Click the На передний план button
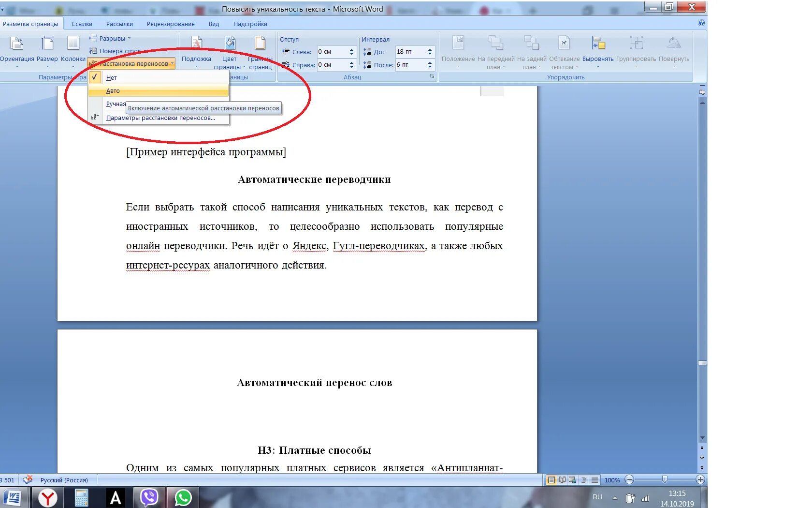The height and width of the screenshot is (508, 812). tap(496, 52)
